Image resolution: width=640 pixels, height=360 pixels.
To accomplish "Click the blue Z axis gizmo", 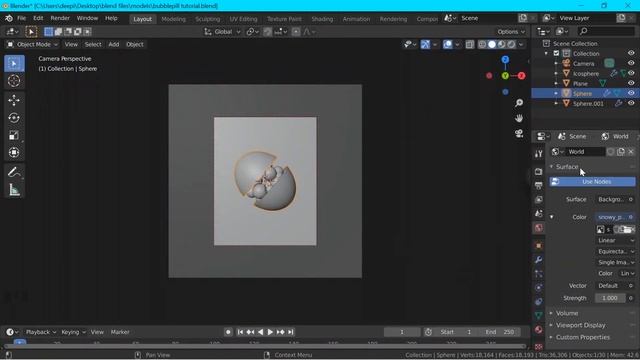I will click(x=505, y=60).
